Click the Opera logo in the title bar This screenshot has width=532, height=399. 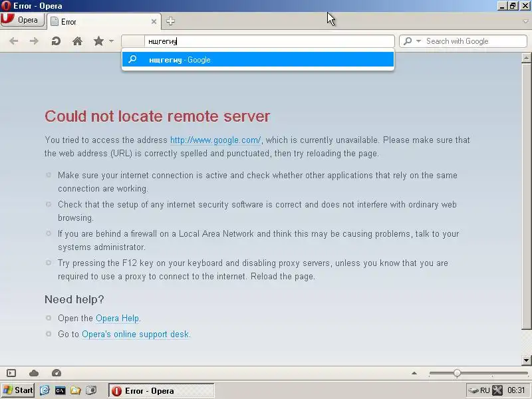6,6
